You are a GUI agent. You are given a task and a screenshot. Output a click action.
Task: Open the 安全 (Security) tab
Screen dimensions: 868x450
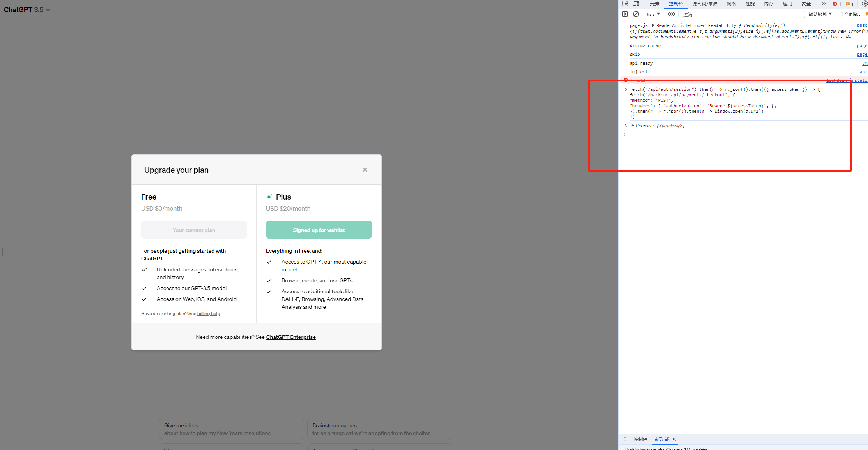[806, 4]
